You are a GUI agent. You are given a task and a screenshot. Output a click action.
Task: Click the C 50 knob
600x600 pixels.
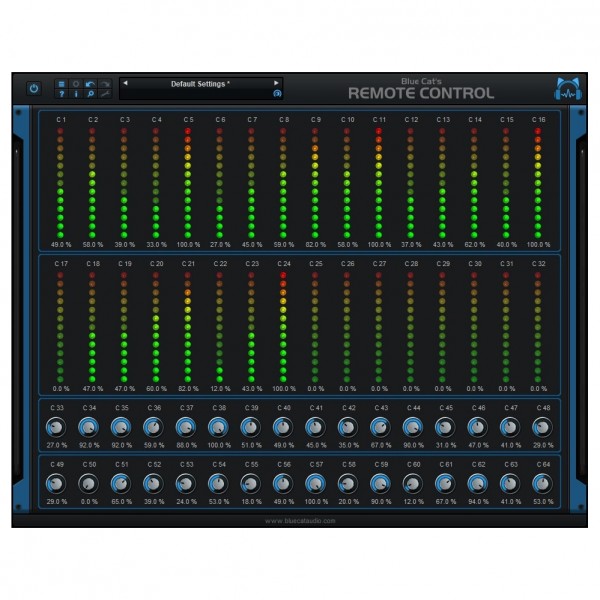[88, 484]
